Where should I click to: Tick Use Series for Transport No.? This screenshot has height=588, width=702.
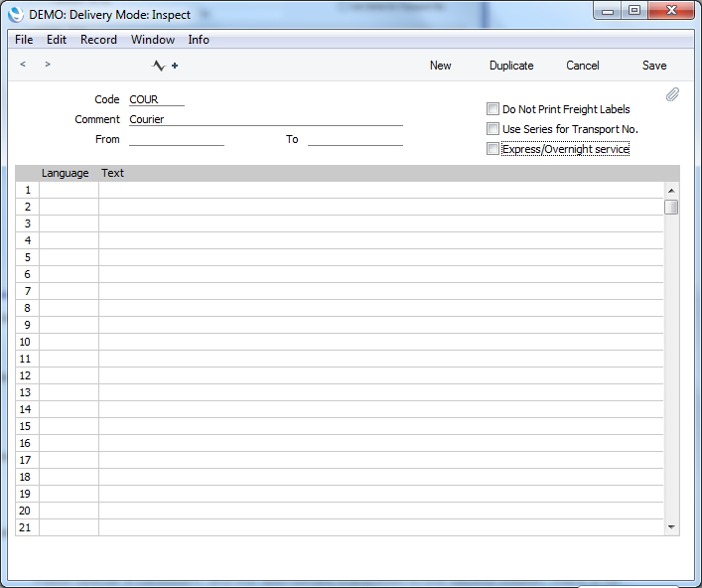pos(492,129)
